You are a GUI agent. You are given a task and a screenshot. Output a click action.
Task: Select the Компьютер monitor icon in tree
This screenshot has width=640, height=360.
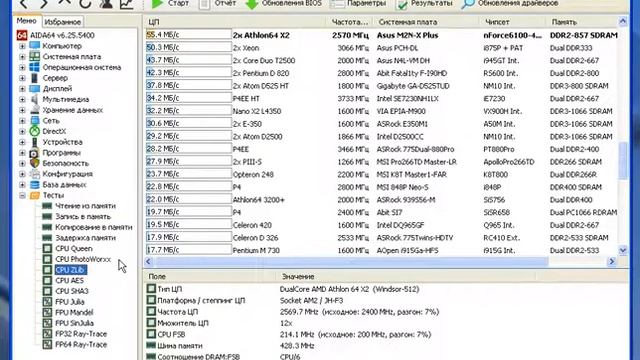pos(35,46)
